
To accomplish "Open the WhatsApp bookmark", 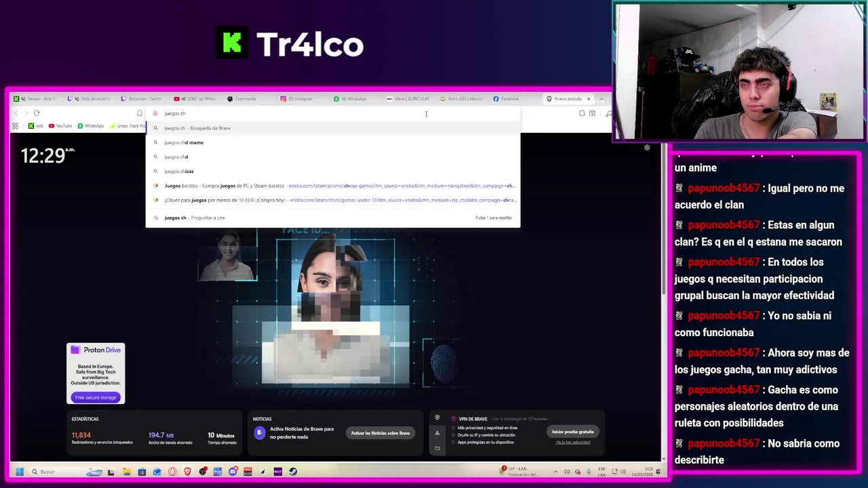I will click(x=91, y=126).
